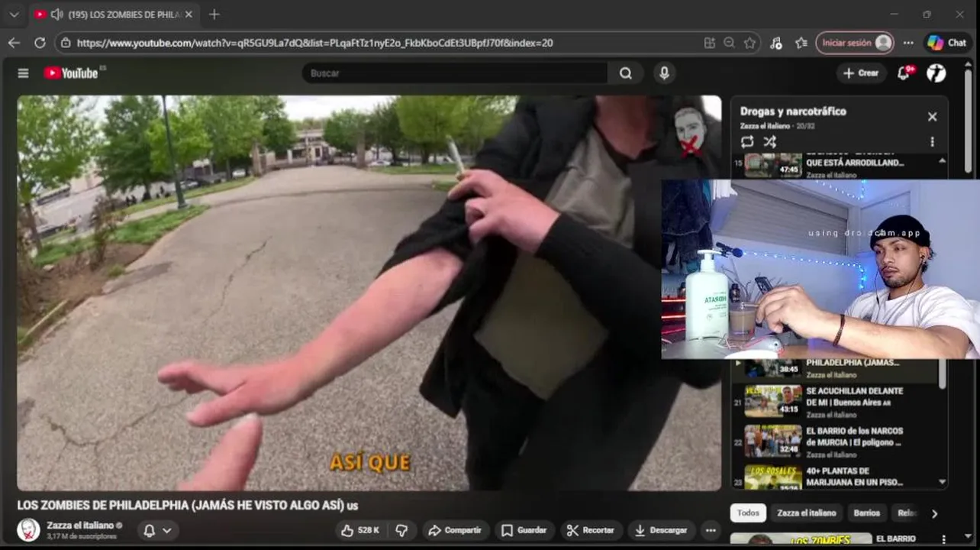
Task: Click the Crear button
Action: click(861, 73)
